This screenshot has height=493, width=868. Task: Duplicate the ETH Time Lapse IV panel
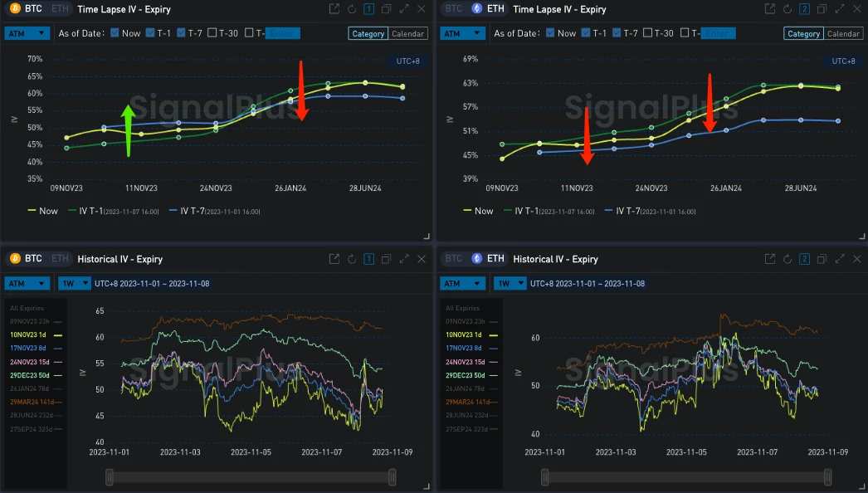821,9
